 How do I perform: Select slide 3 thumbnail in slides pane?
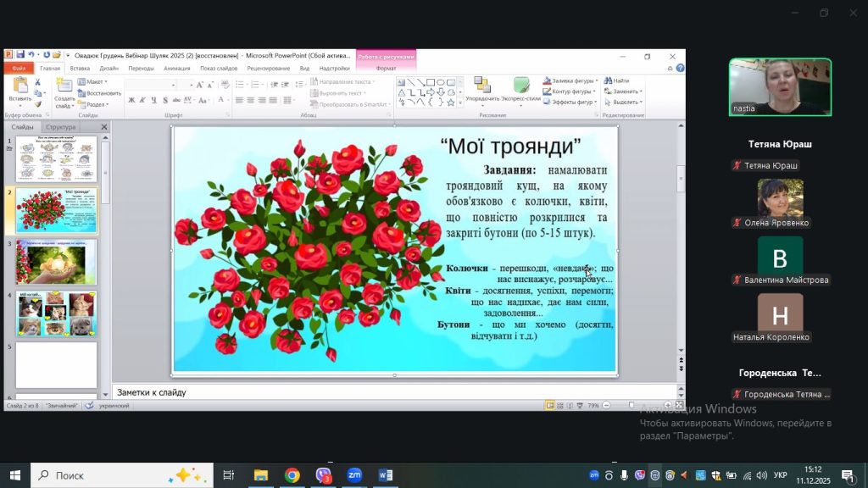(x=57, y=262)
